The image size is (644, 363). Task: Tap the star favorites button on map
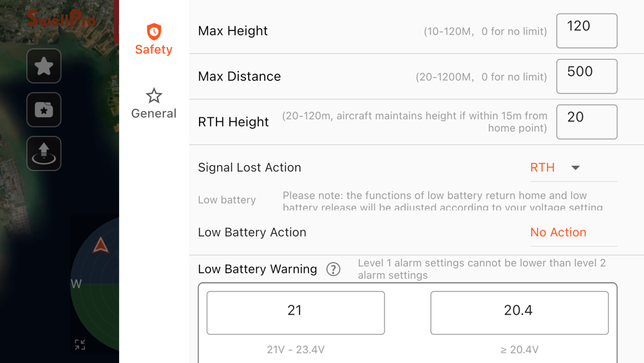tap(44, 66)
